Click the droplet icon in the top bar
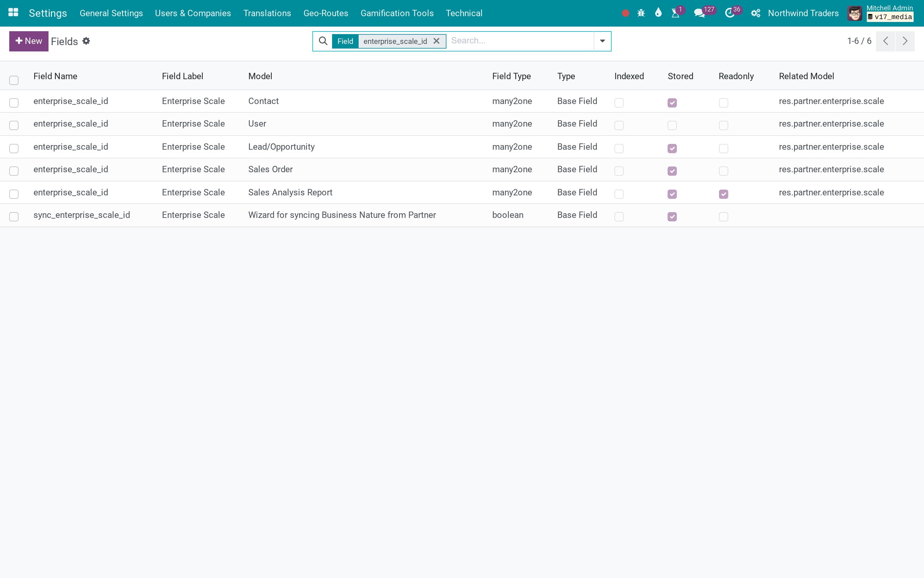Screen dimensions: 924x578 click(x=658, y=13)
